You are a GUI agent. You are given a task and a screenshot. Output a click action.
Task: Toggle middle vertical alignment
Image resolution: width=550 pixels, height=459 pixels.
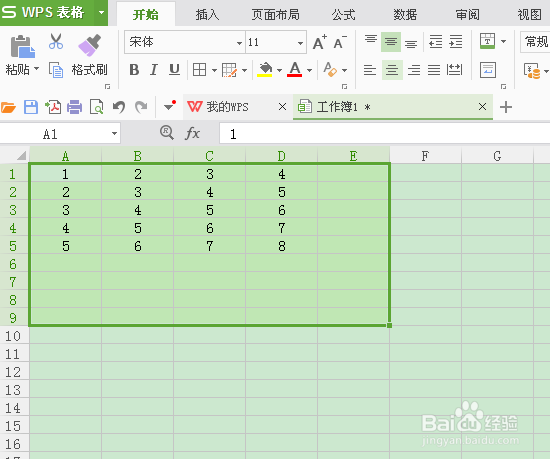point(391,42)
